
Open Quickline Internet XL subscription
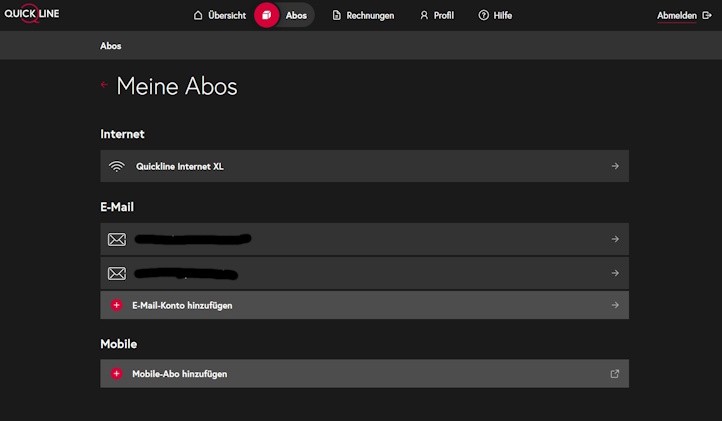click(365, 166)
